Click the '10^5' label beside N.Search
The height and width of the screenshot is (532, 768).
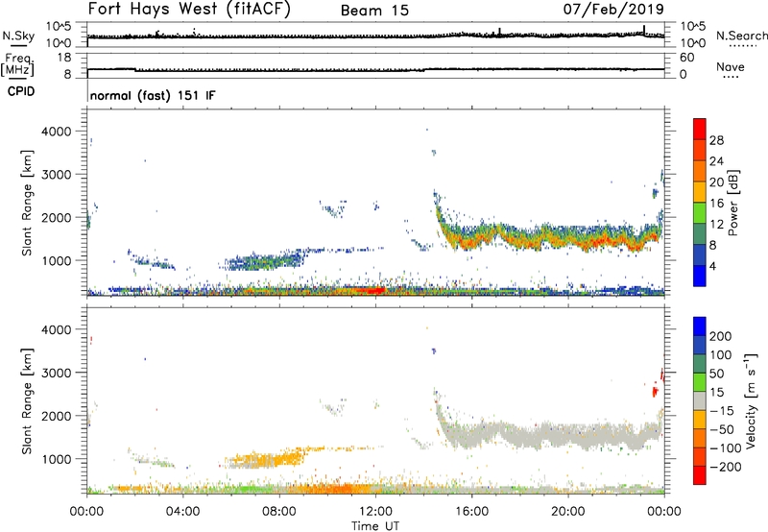693,27
